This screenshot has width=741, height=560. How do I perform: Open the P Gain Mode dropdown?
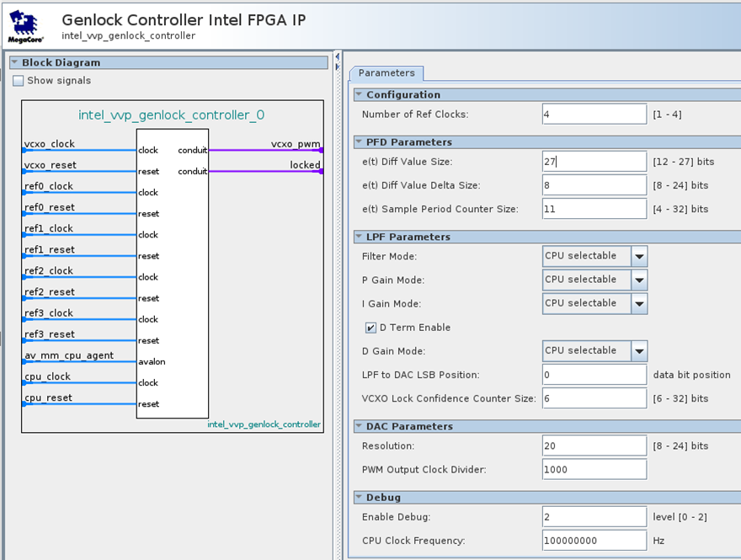tap(639, 280)
